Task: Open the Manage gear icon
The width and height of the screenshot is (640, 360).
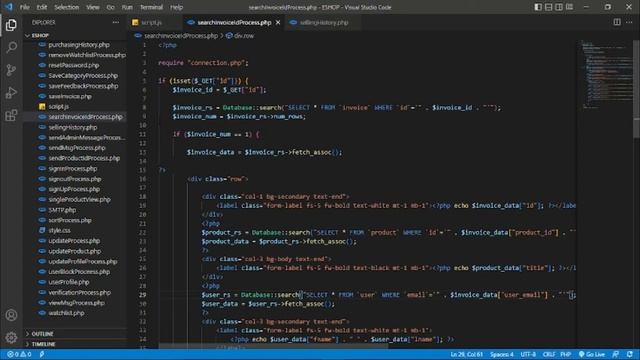Action: click(11, 338)
